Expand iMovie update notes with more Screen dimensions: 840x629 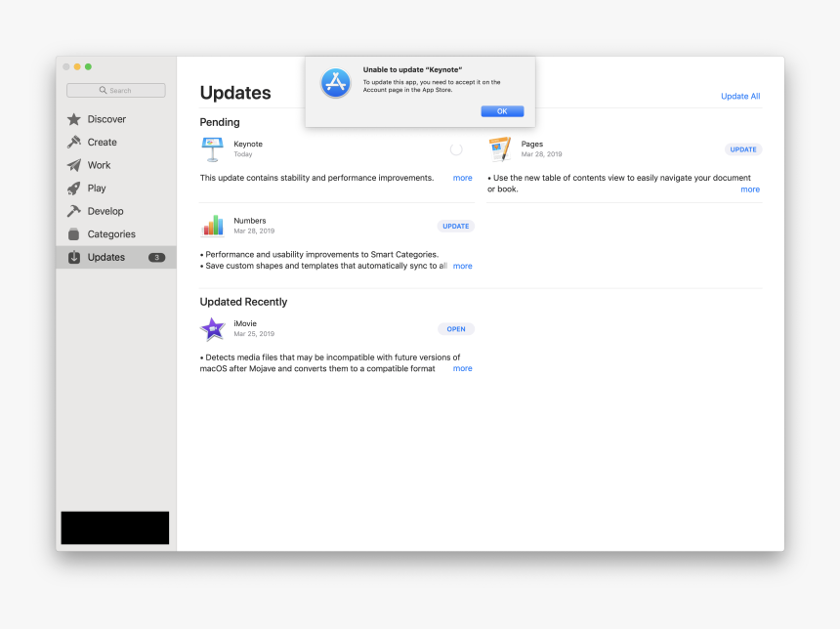point(462,368)
